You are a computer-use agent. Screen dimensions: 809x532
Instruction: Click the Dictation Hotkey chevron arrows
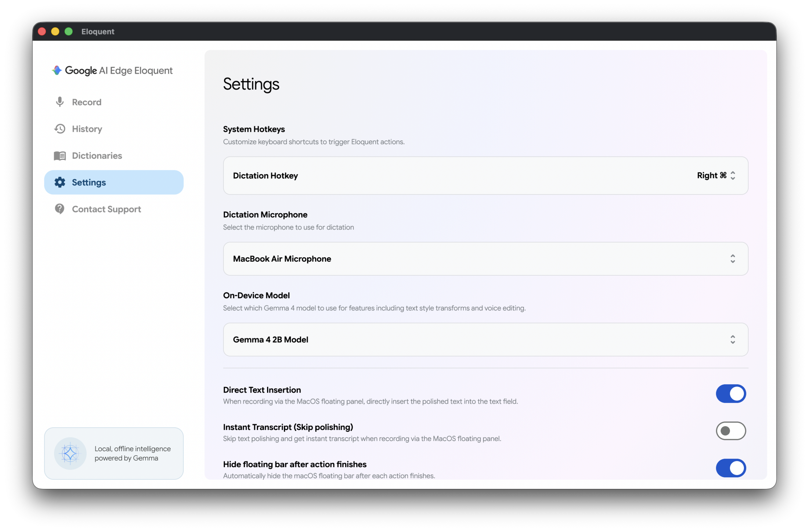pyautogui.click(x=733, y=176)
